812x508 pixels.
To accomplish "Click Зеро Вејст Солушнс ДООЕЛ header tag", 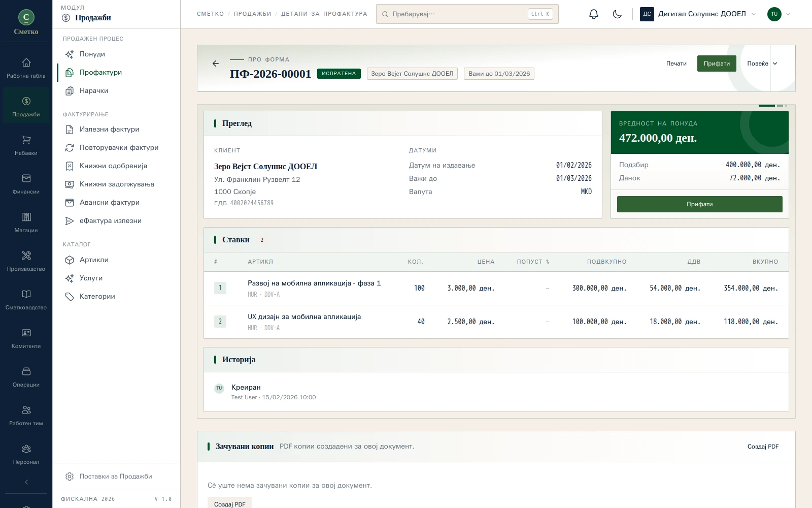I will coord(412,74).
